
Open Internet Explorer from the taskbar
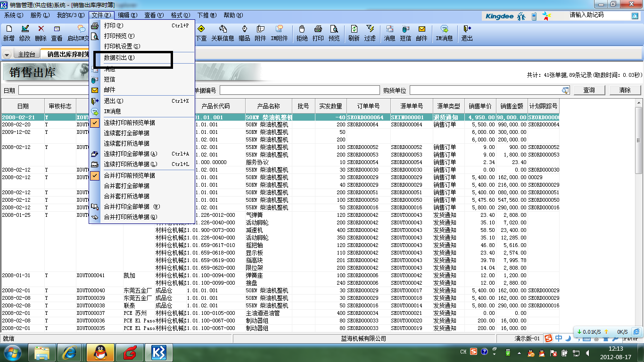coord(70,352)
